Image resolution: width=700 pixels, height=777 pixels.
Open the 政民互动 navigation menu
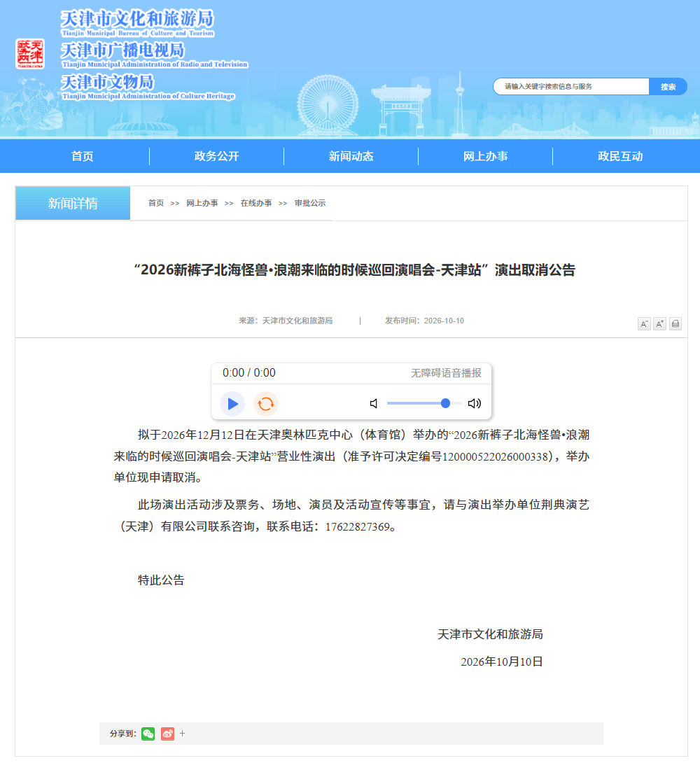pos(620,157)
